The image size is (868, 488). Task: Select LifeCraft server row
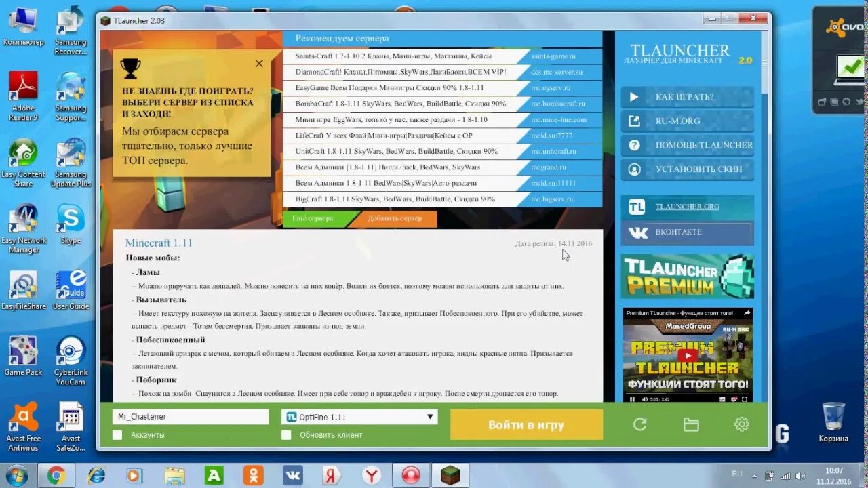pyautogui.click(x=442, y=136)
